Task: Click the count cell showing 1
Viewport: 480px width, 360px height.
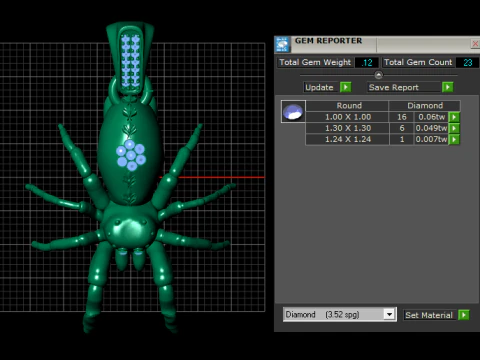Action: (402, 139)
